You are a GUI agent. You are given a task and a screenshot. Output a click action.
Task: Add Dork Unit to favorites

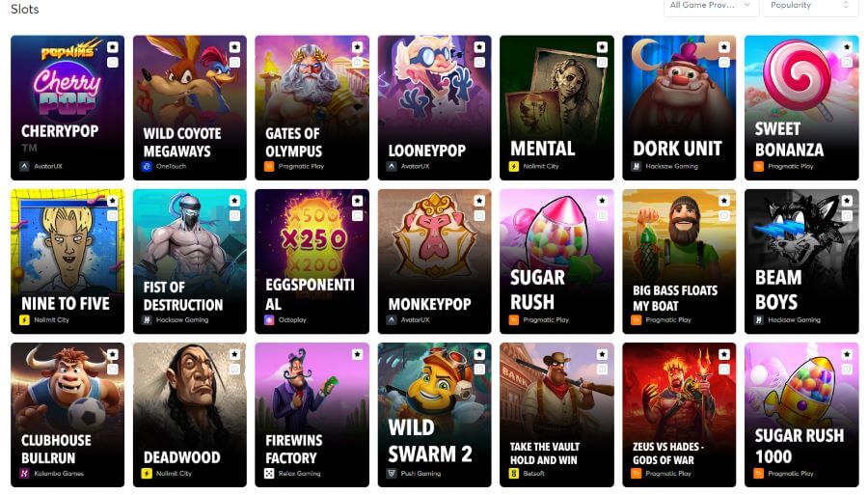[x=724, y=47]
